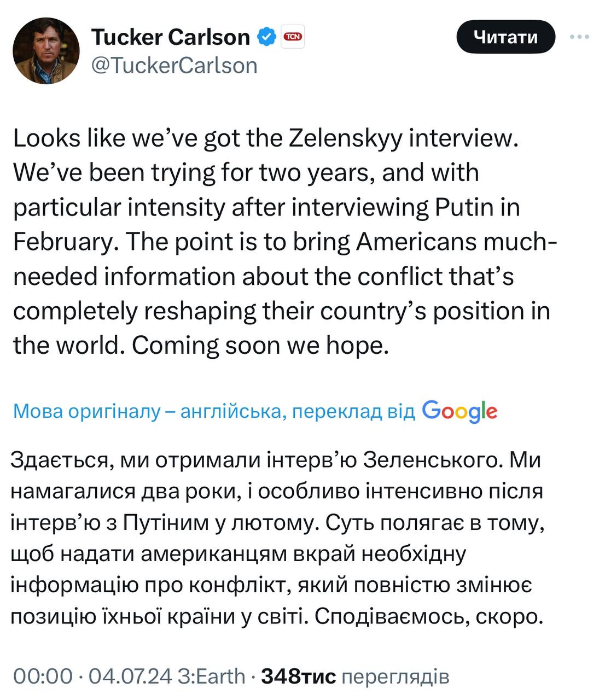Click the Earth source label
This screenshot has width=605, height=700.
tap(218, 676)
